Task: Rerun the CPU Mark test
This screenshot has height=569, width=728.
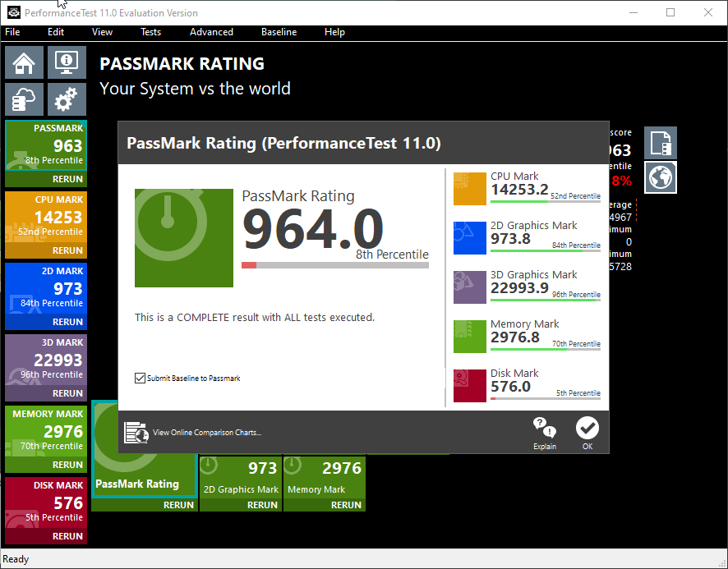Action: 67,250
